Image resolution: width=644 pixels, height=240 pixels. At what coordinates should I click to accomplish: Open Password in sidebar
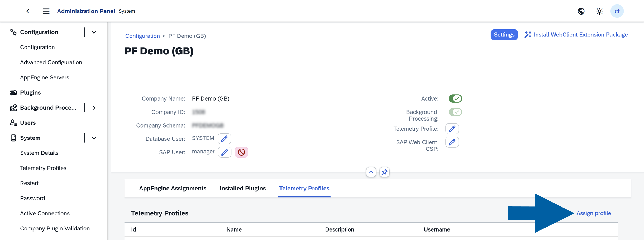32,198
